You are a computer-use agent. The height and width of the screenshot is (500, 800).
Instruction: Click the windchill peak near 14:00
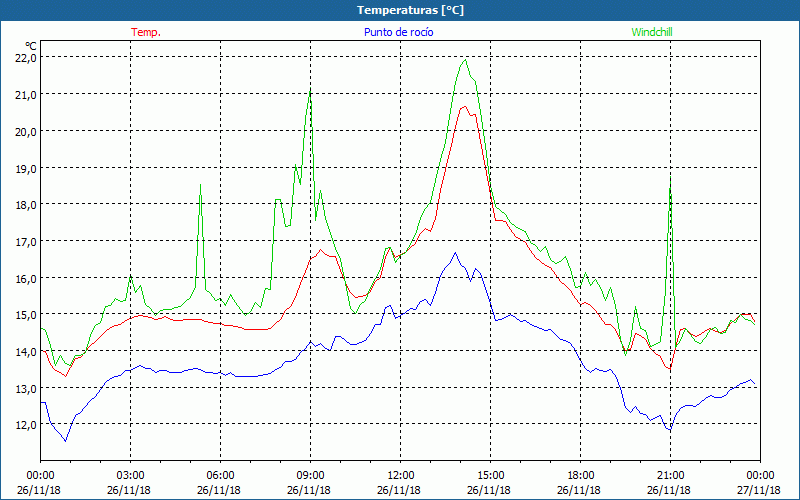(x=465, y=60)
